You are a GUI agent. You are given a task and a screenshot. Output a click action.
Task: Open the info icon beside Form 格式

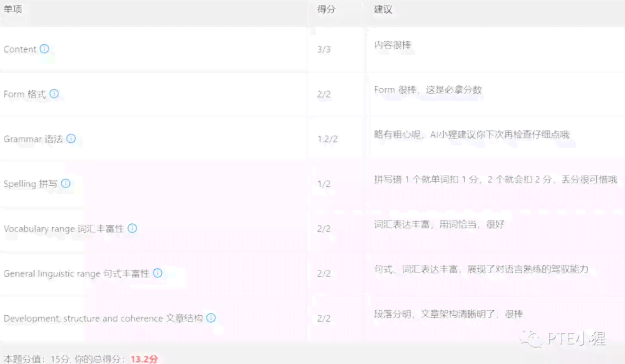[54, 94]
